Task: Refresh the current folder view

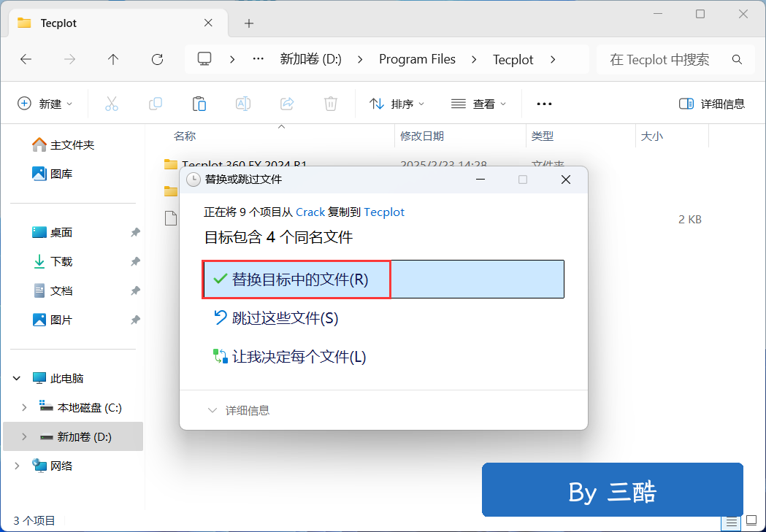Action: (157, 60)
